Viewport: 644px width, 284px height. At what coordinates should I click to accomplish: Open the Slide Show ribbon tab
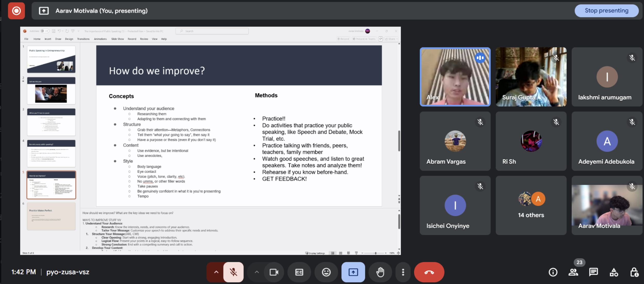pyautogui.click(x=117, y=39)
